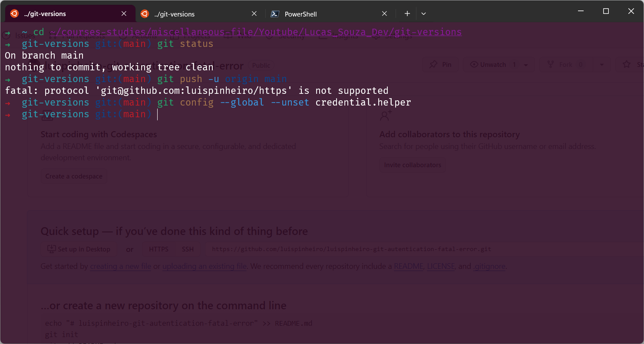Minimize the terminal window
This screenshot has width=644, height=344.
(581, 11)
